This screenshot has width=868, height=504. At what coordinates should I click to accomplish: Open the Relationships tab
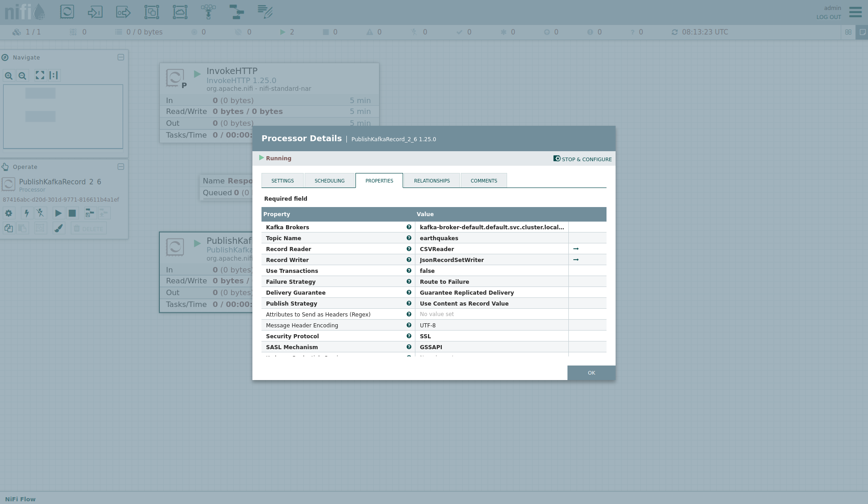(x=431, y=181)
